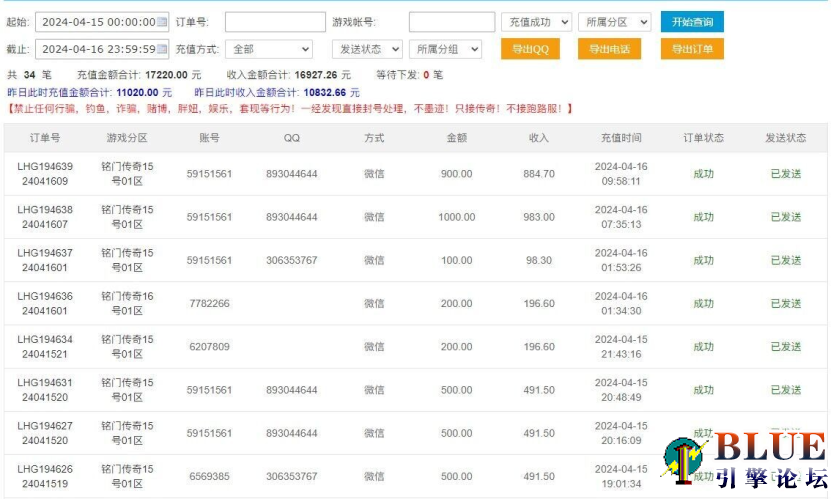Click 已发送 status in the LHG194636 row
This screenshot has height=499, width=839.
[x=785, y=304]
